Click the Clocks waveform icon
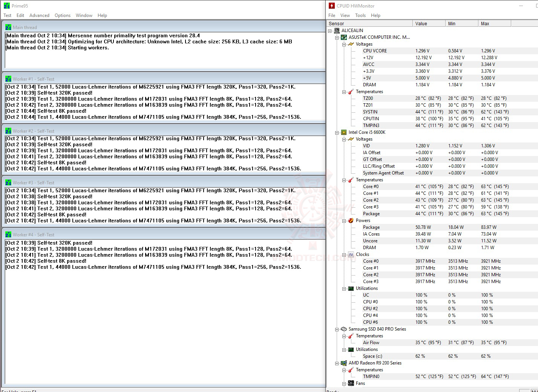Image resolution: width=538 pixels, height=392 pixels. (x=351, y=254)
